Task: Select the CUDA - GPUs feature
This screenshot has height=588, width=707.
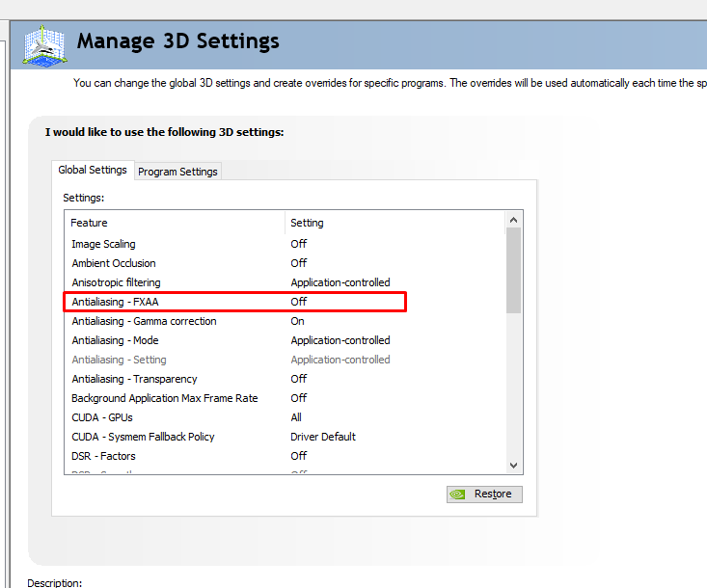Action: 102,417
